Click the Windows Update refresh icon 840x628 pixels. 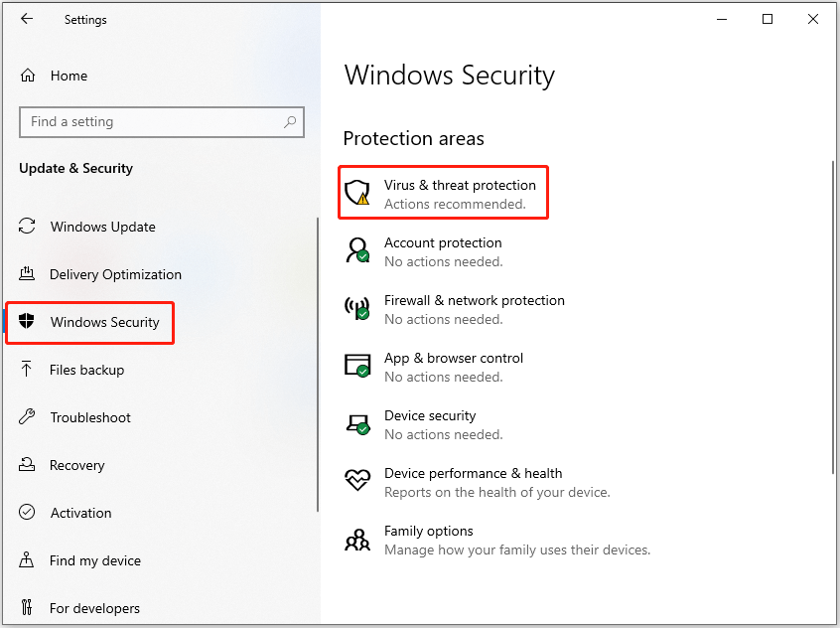(27, 227)
